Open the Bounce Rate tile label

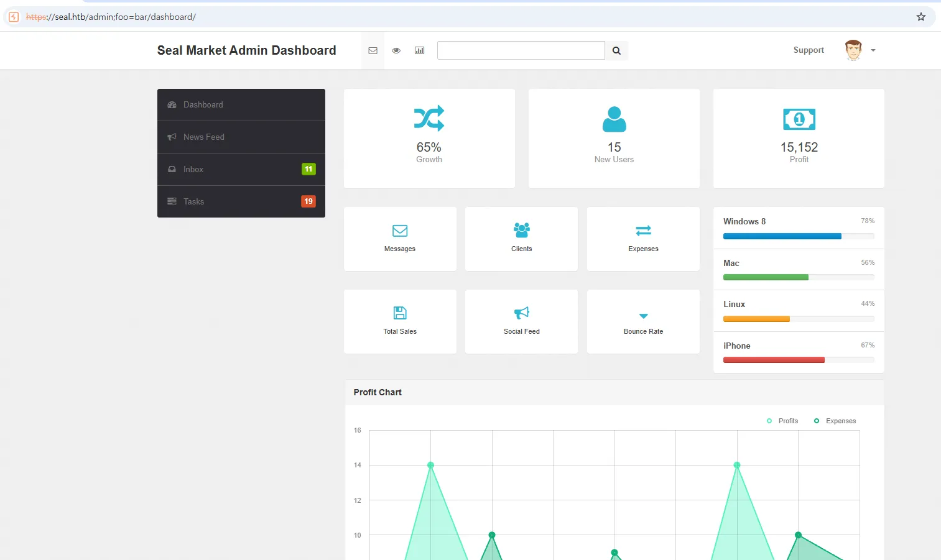[x=644, y=331]
